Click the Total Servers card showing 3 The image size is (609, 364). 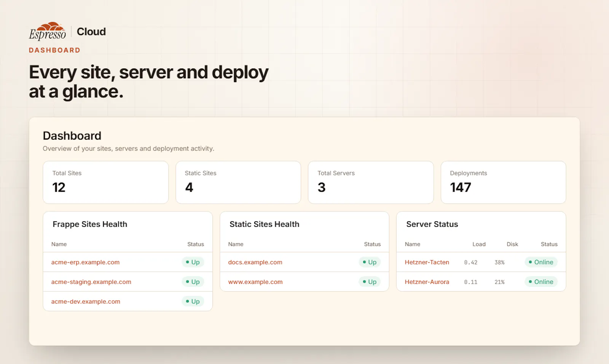[371, 182]
